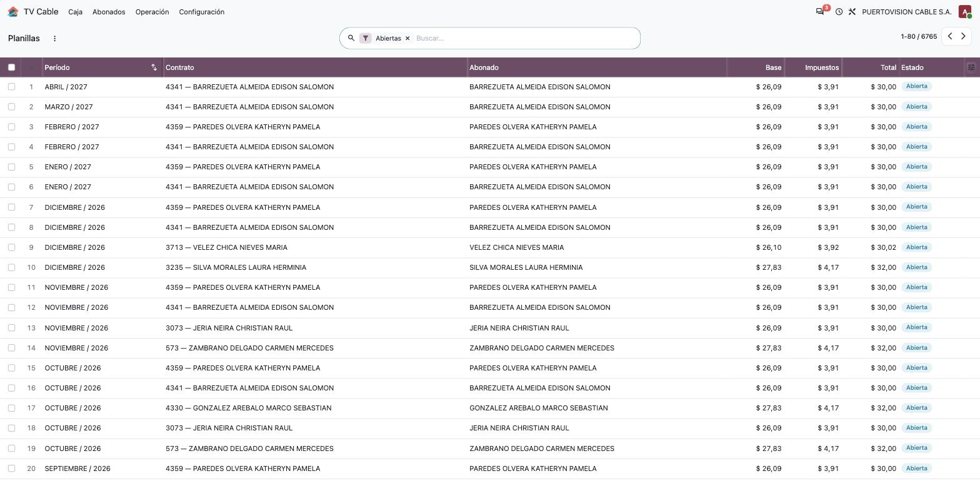Toggle sort order on Período column
This screenshot has height=481, width=980.
154,67
